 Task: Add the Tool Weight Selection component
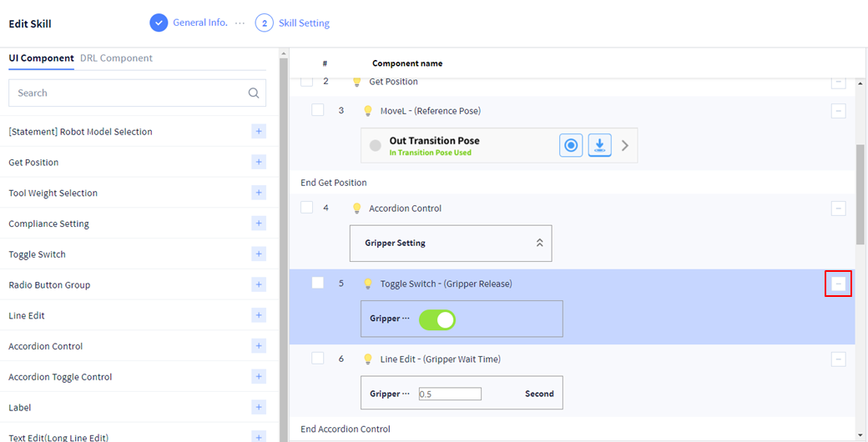(x=259, y=193)
